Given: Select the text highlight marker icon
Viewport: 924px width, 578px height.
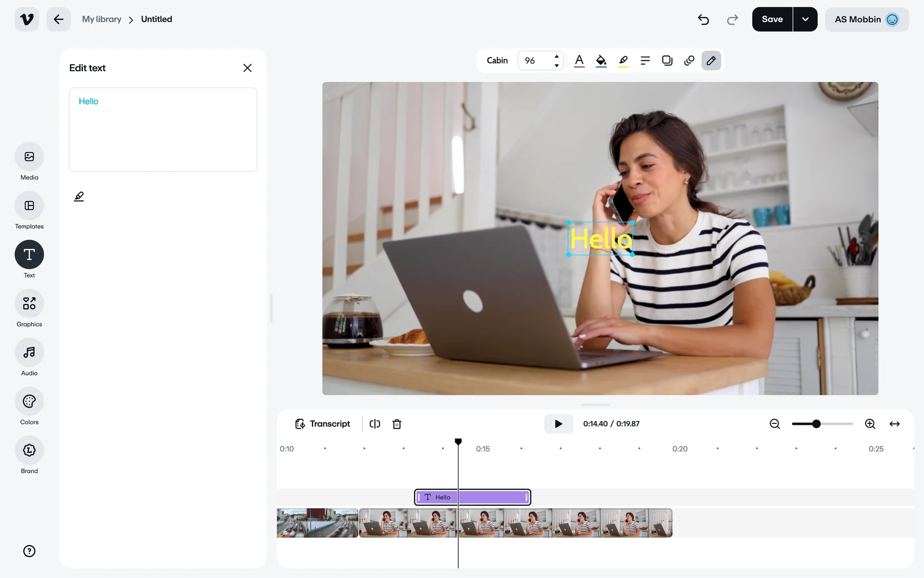Looking at the screenshot, I should tap(623, 61).
